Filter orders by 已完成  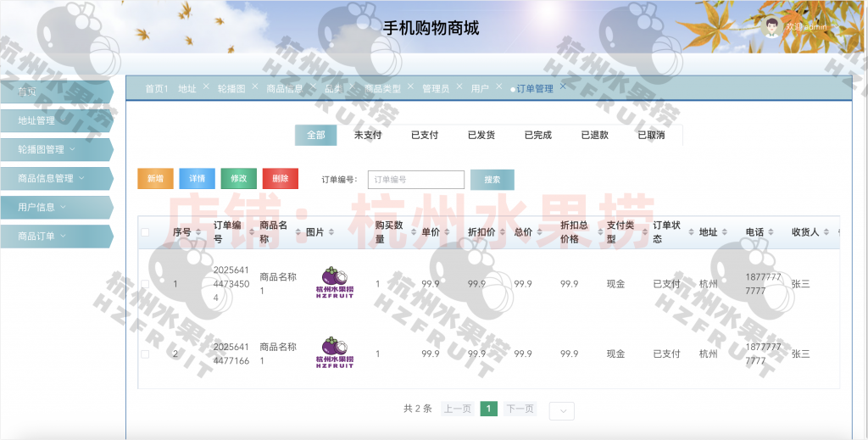538,135
